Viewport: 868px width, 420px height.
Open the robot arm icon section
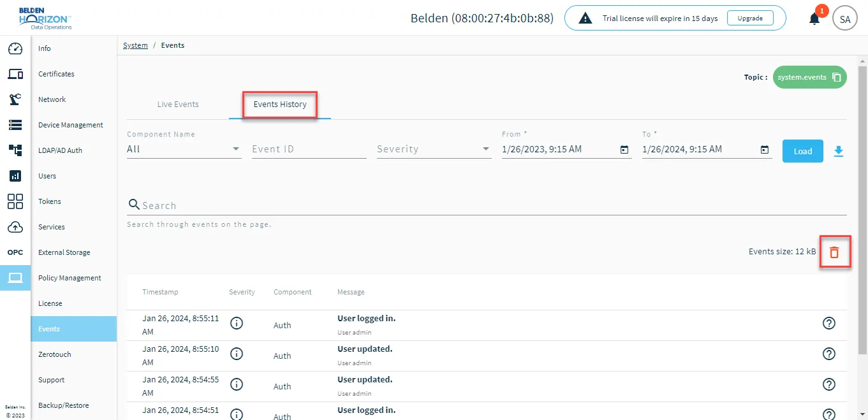pyautogui.click(x=15, y=99)
